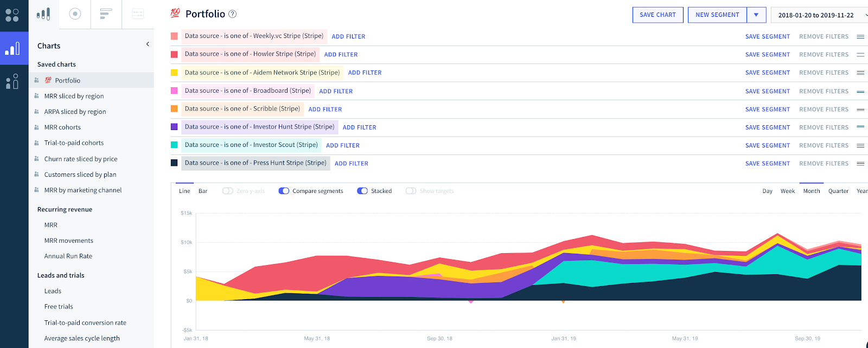Switch chart view to Bar
This screenshot has height=348, width=868.
coord(203,191)
